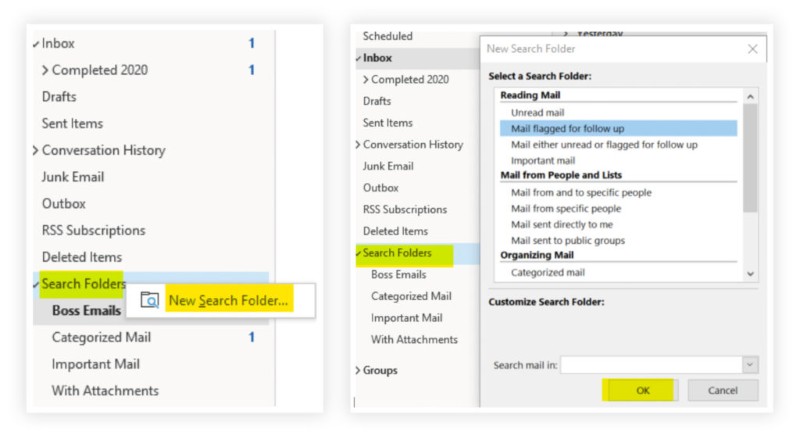Viewport: 800px width, 437px height.
Task: Expand the Completed 2020 folder in left pane
Action: tap(45, 71)
